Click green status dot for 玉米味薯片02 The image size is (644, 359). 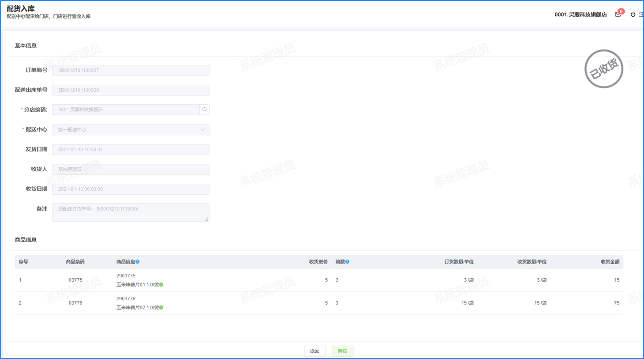161,308
